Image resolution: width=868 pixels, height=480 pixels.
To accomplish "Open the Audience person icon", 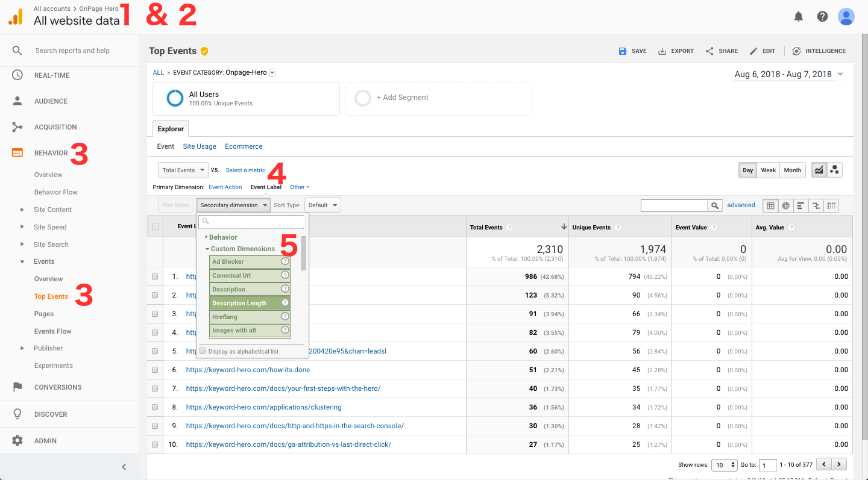I will (17, 101).
